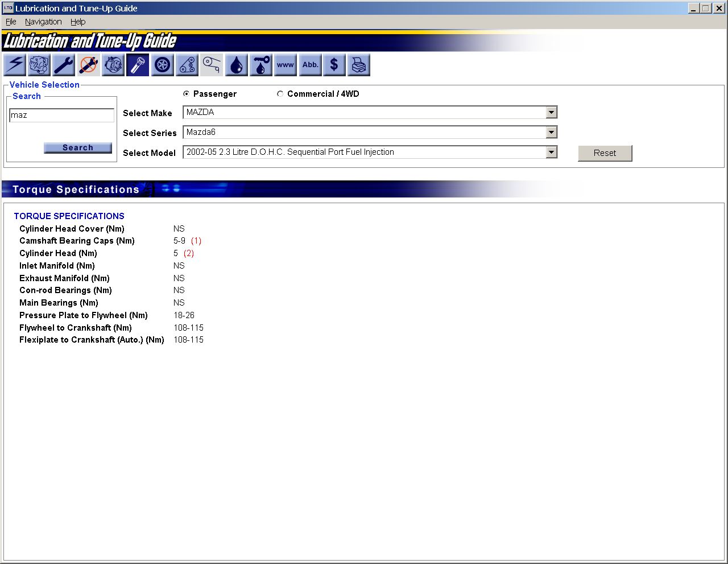Open the File menu
The image size is (728, 564).
point(11,22)
